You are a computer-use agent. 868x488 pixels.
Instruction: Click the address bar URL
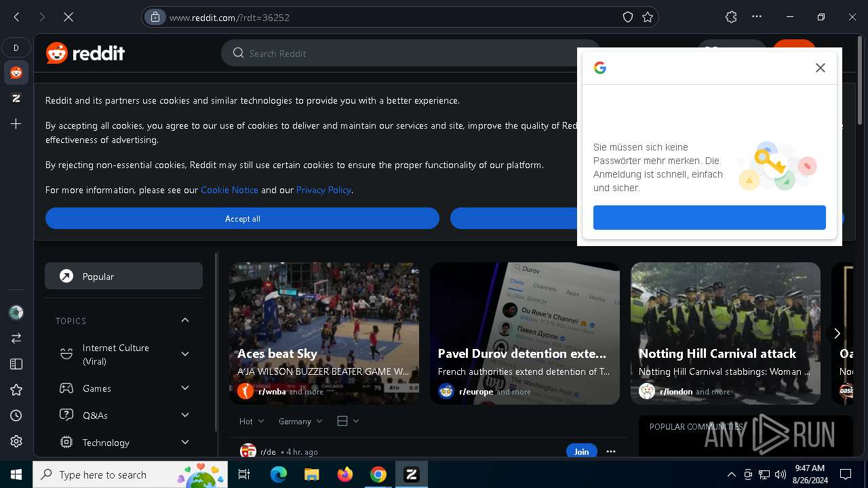pos(229,18)
